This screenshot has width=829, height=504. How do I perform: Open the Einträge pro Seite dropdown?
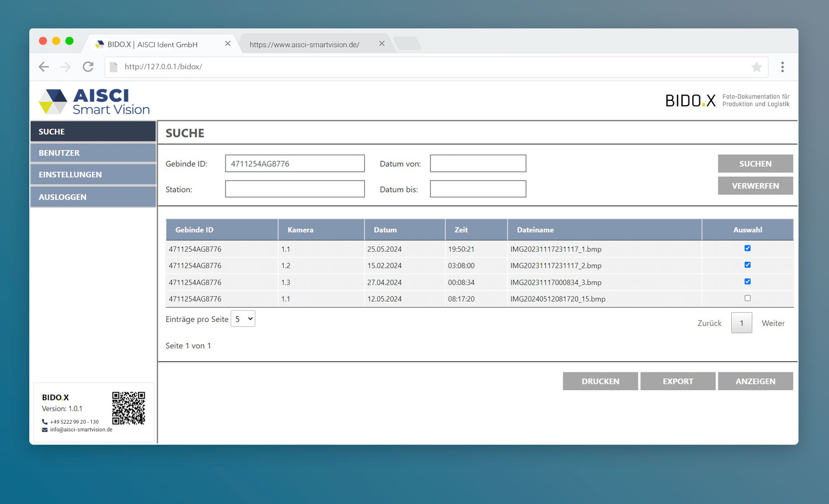[243, 319]
